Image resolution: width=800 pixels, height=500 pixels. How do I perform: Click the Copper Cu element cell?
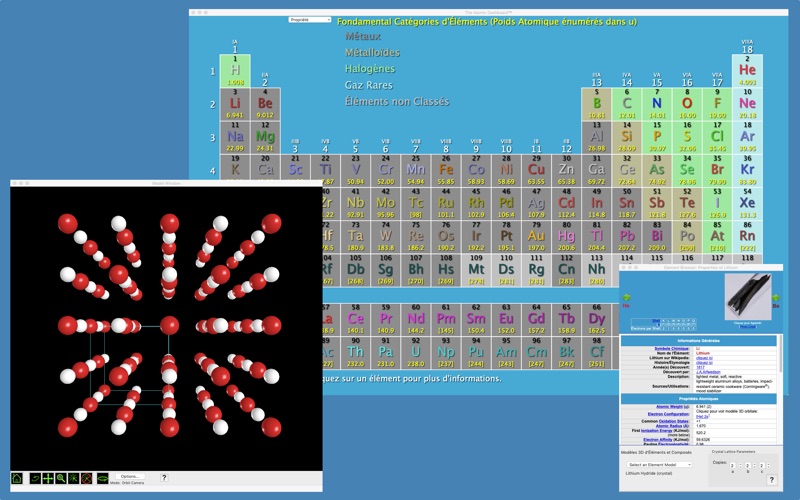tap(536, 170)
